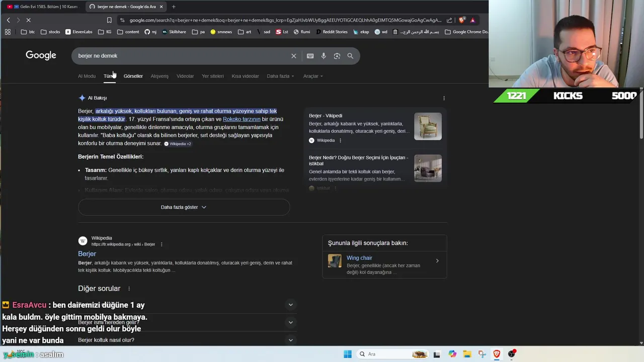Stop page loading with the X button
This screenshot has height=362, width=644.
pos(28,20)
